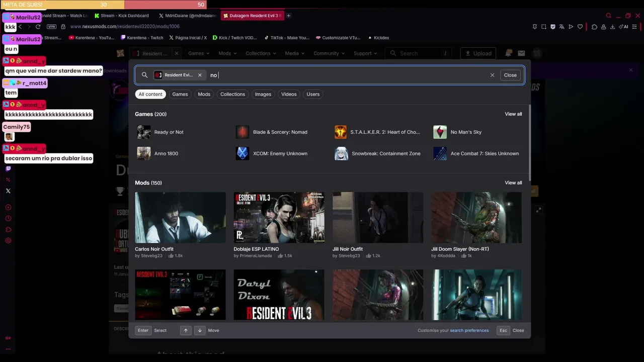Filter search results by Mods
Viewport: 644px width, 362px height.
click(204, 94)
